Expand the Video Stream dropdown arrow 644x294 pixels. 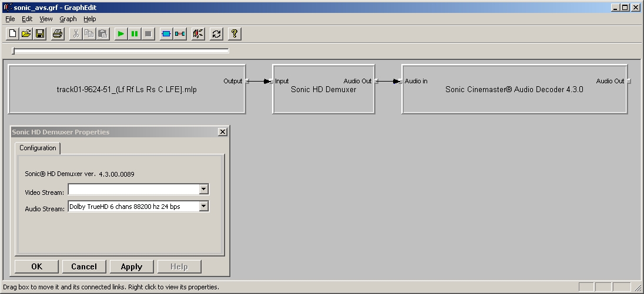203,189
